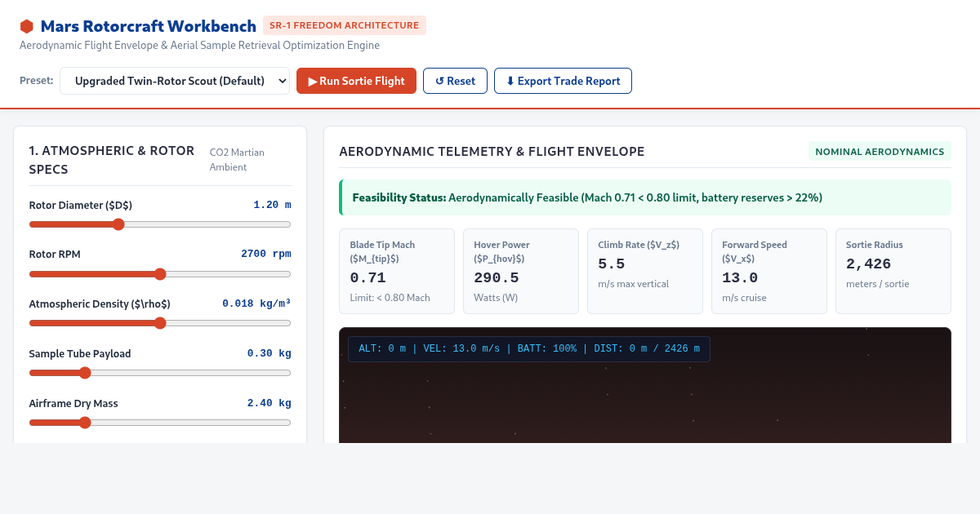Click the 1.20 m rotor diameter value
Screen dimensions: 980x514
272,205
